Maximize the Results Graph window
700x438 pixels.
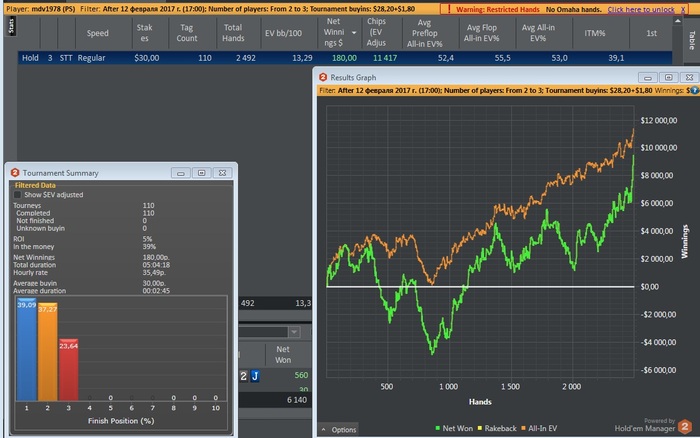click(x=668, y=78)
